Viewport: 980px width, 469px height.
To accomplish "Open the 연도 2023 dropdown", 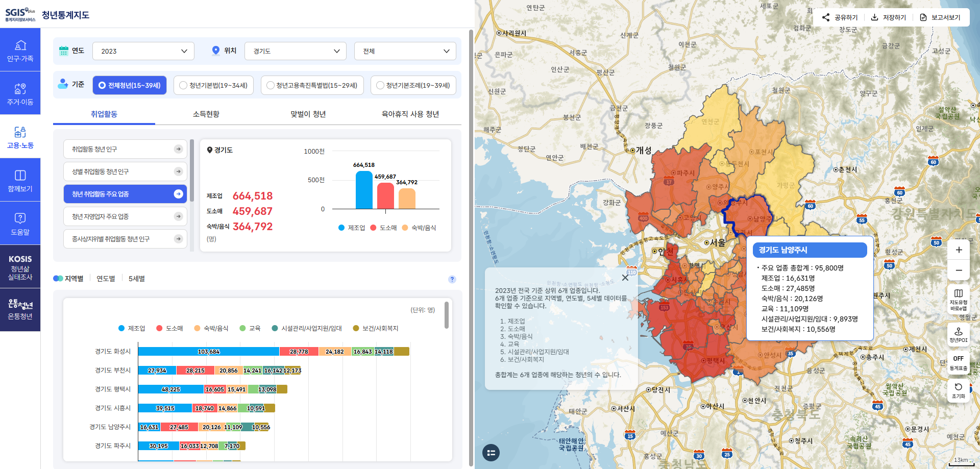I will tap(143, 51).
